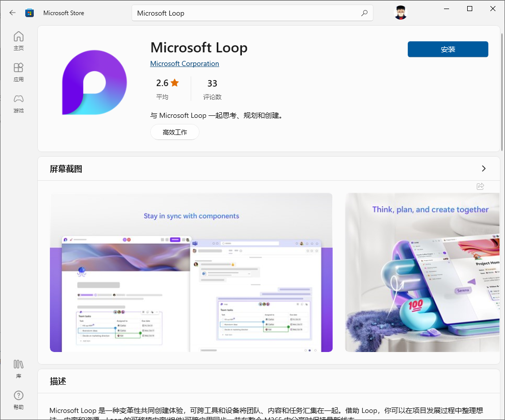The image size is (505, 420).
Task: Open the first Loop screenshot thumbnail
Action: 191,272
